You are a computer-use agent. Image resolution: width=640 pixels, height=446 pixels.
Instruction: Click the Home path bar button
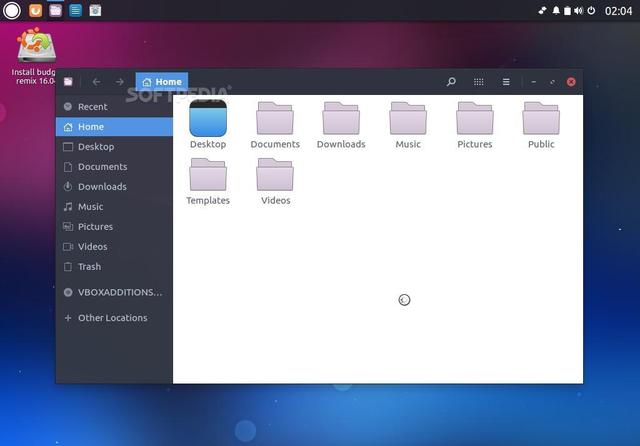click(x=161, y=82)
